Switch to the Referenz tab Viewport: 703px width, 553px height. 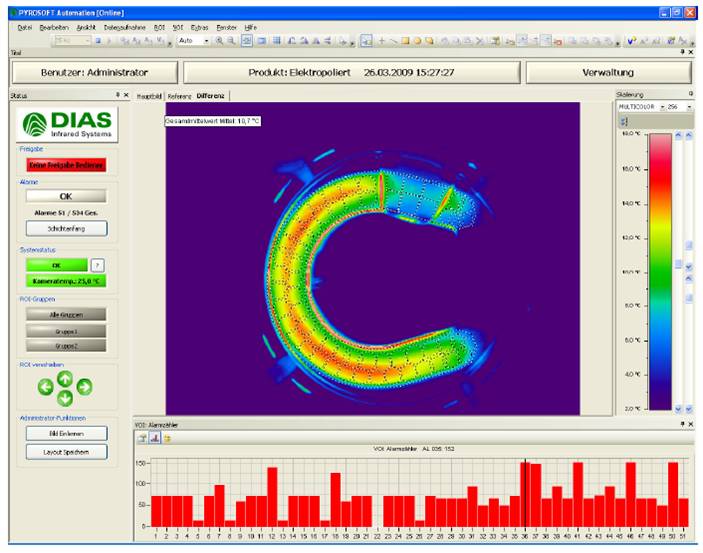click(x=180, y=96)
